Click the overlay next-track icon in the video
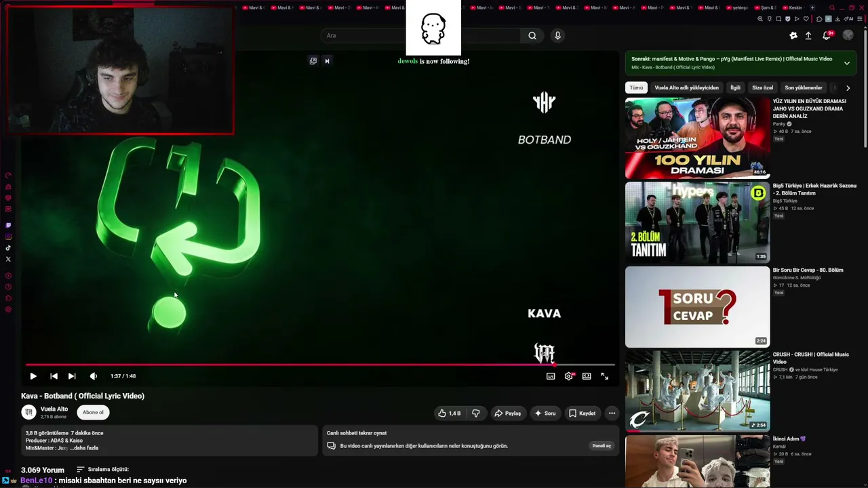868x488 pixels. (327, 61)
